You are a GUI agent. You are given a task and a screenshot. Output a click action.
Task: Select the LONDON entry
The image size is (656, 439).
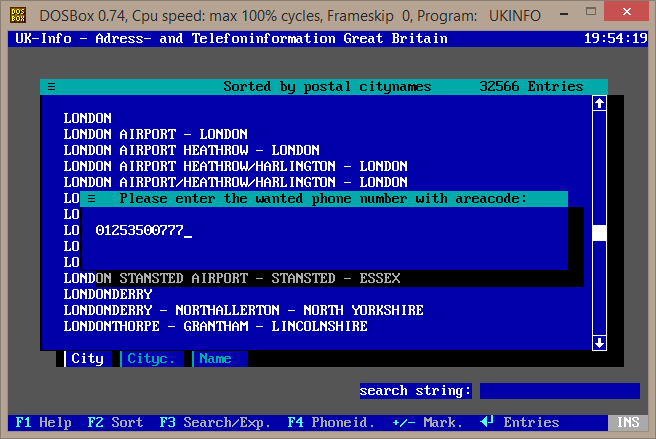87,118
